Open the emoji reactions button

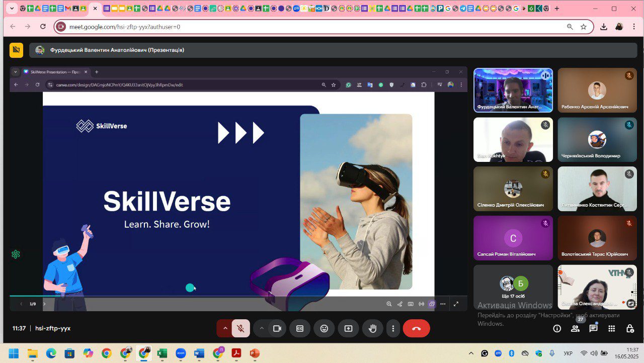click(324, 328)
